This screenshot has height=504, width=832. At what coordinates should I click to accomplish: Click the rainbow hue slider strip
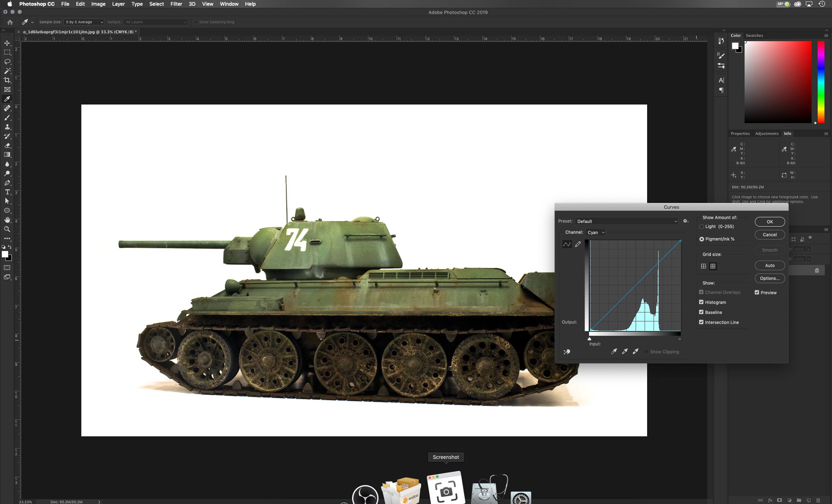click(821, 81)
